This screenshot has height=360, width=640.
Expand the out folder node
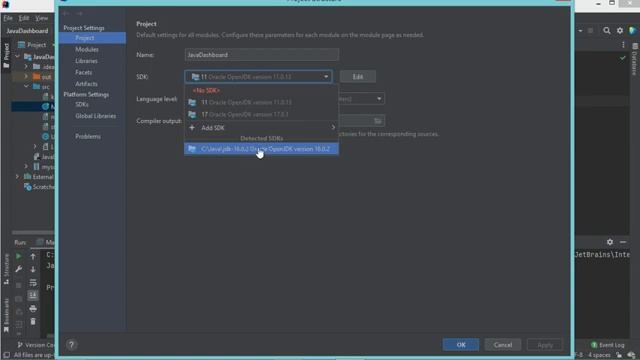[27, 76]
